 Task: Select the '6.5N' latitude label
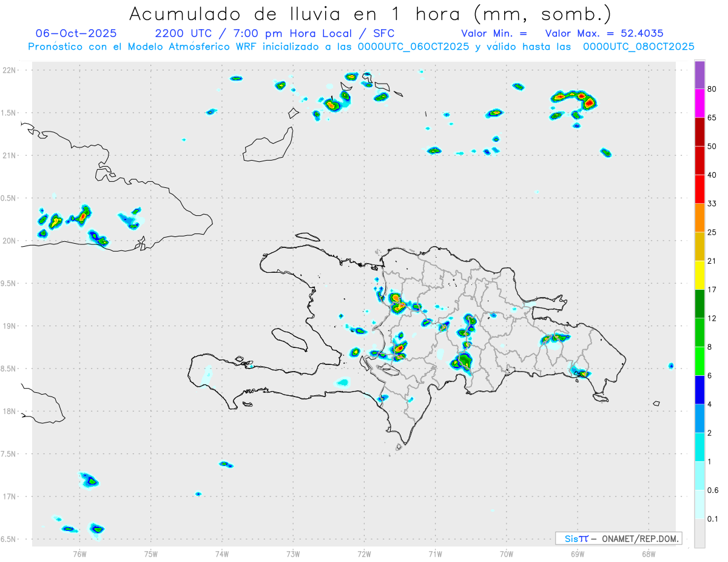coord(8,539)
